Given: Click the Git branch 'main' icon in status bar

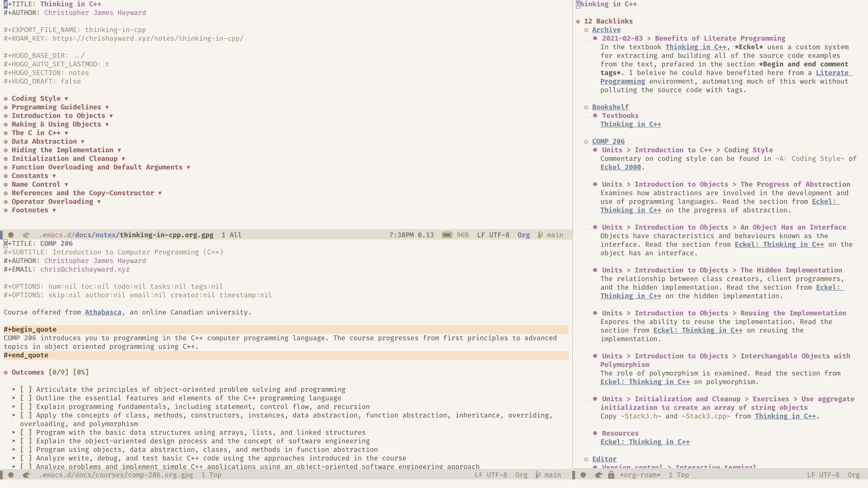Looking at the screenshot, I should pos(540,234).
